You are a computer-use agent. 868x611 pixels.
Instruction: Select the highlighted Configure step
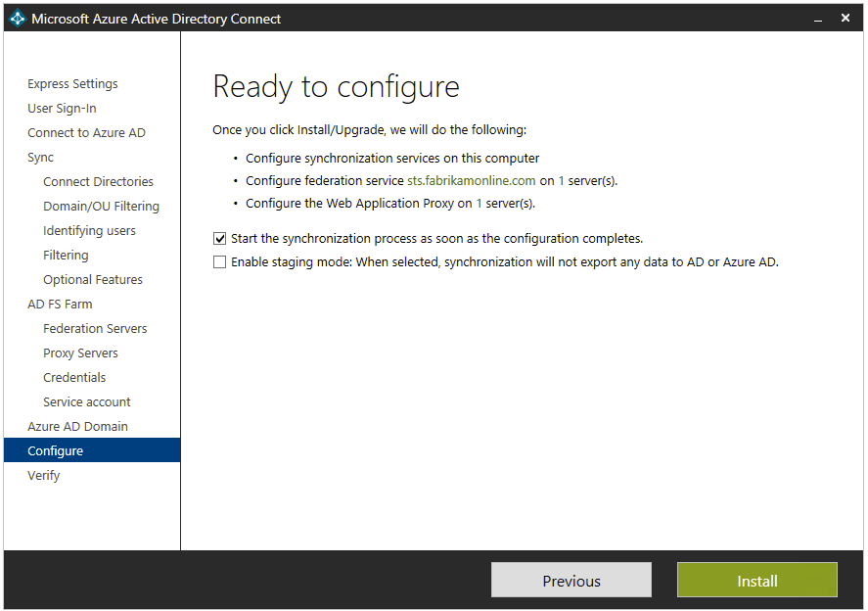[x=92, y=450]
